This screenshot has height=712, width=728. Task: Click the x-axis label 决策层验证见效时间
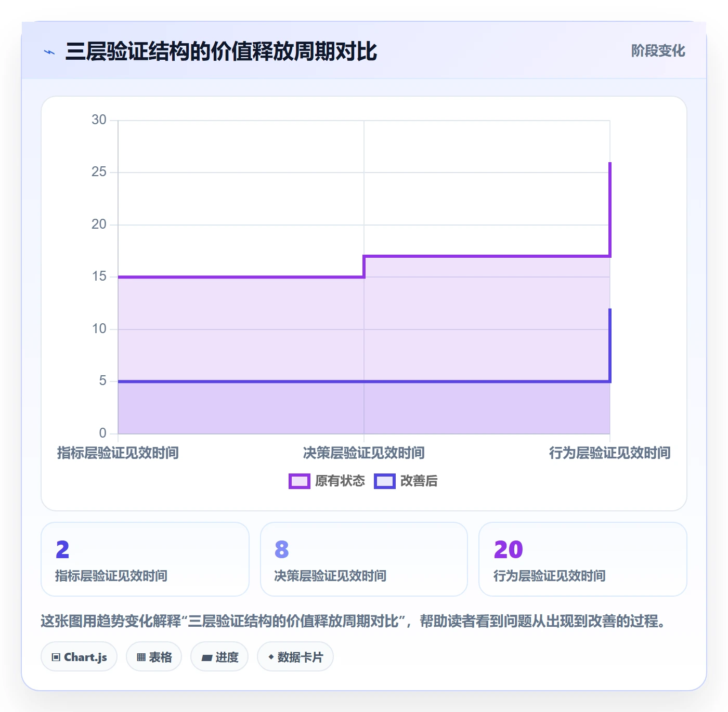pos(364,453)
